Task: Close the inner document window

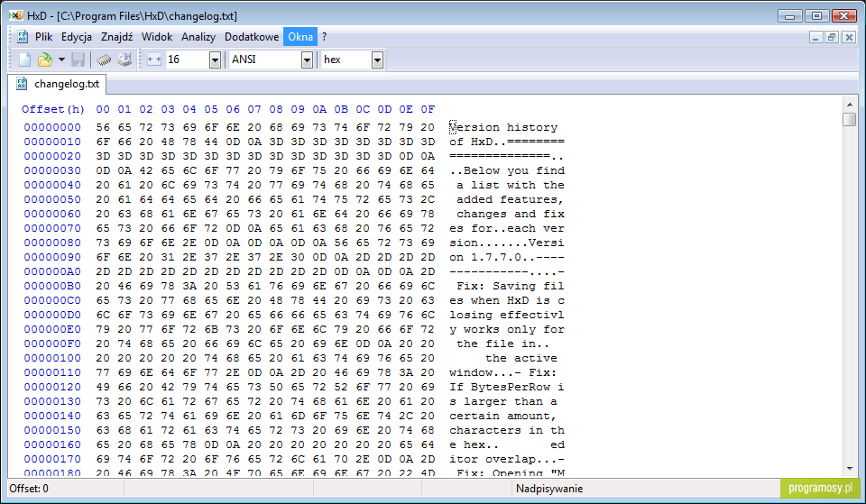Action: 849,37
